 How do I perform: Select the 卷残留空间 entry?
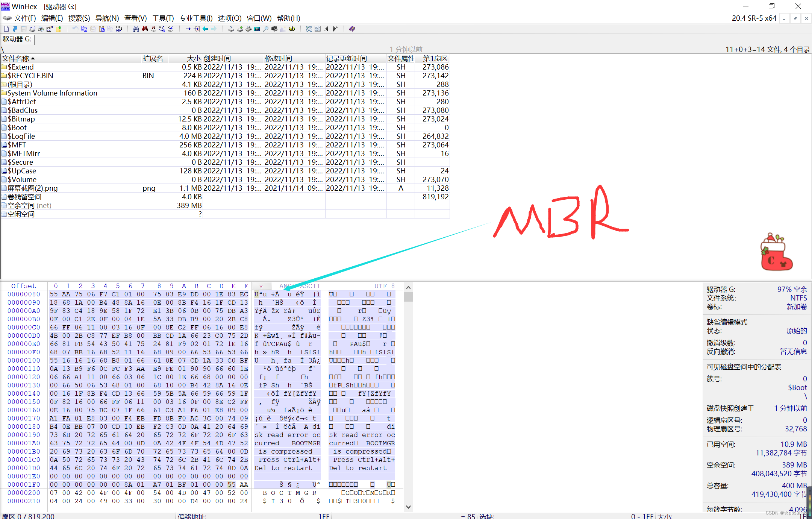tap(225, 197)
